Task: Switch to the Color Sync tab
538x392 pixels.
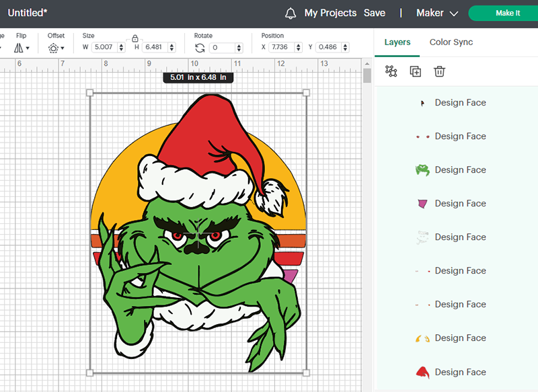Action: 451,42
